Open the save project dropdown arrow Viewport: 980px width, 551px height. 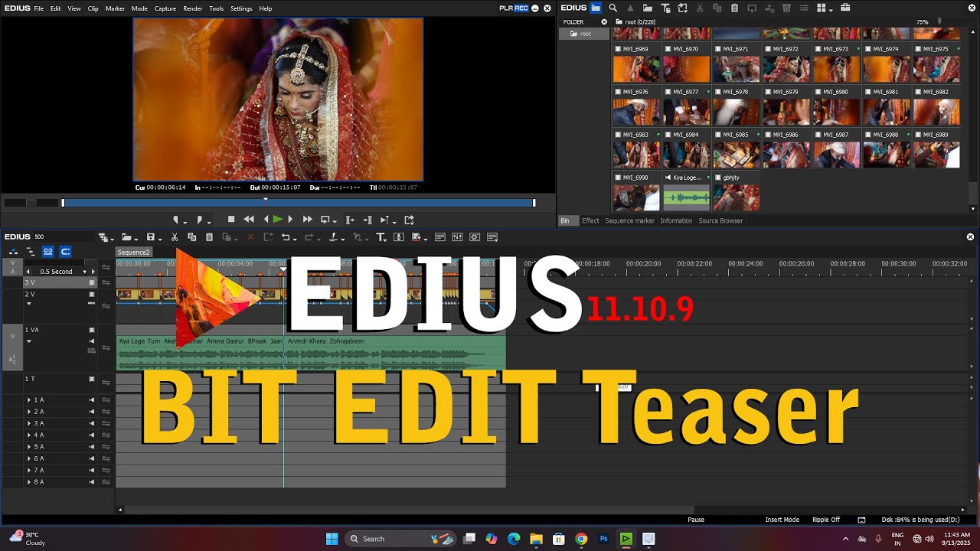click(x=159, y=238)
